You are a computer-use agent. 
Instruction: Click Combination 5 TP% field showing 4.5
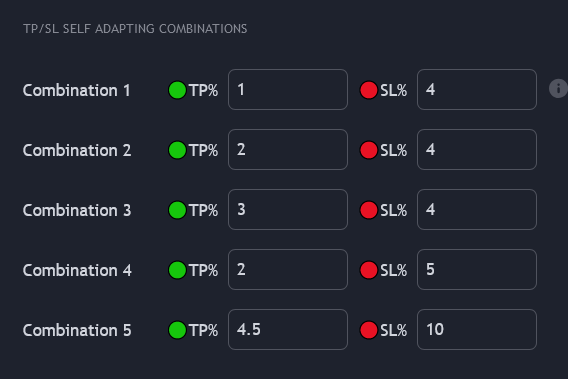(288, 329)
